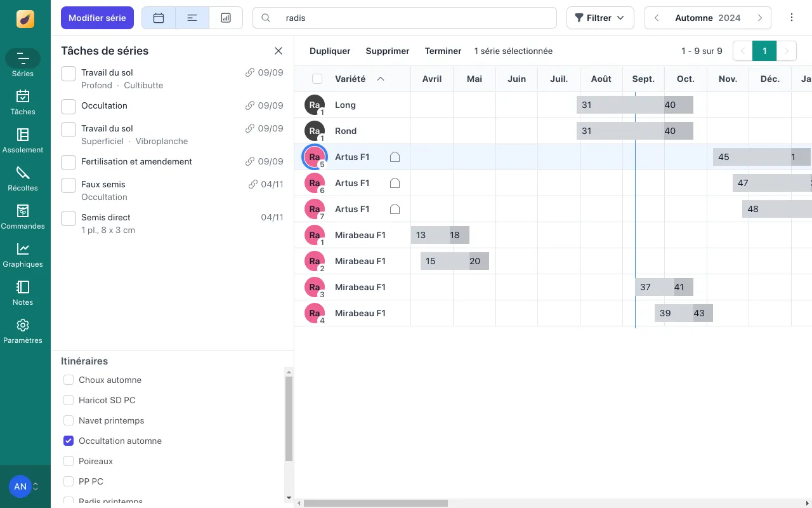Open the three-dot more options menu
This screenshot has width=812, height=508.
(791, 18)
